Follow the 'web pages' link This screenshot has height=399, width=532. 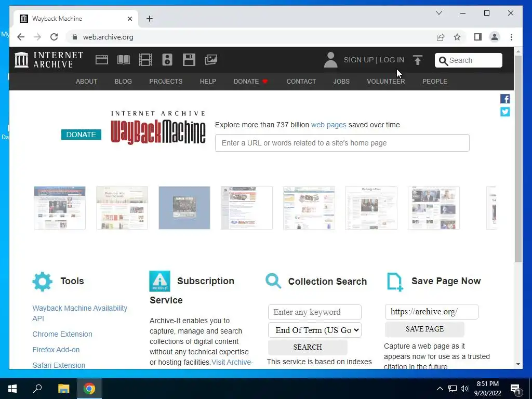pos(329,125)
